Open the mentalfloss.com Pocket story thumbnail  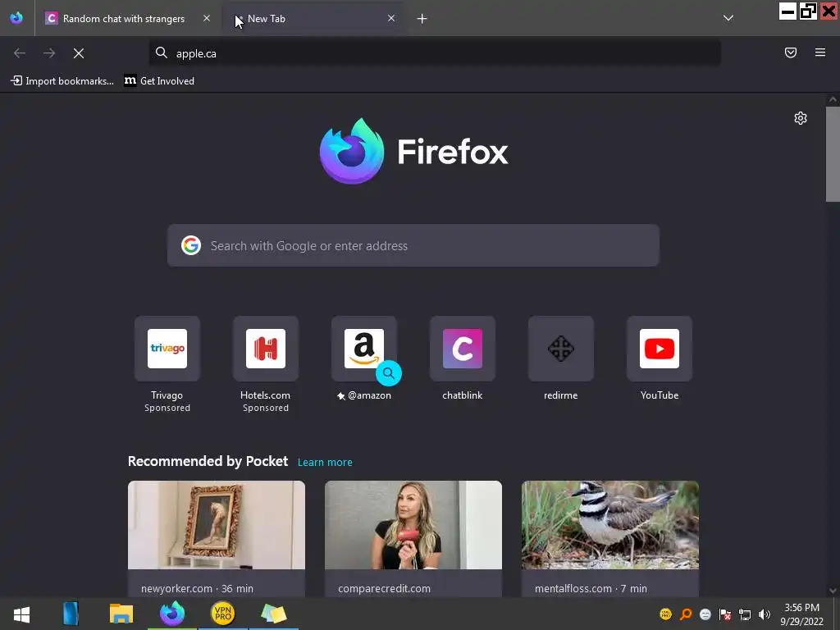610,525
